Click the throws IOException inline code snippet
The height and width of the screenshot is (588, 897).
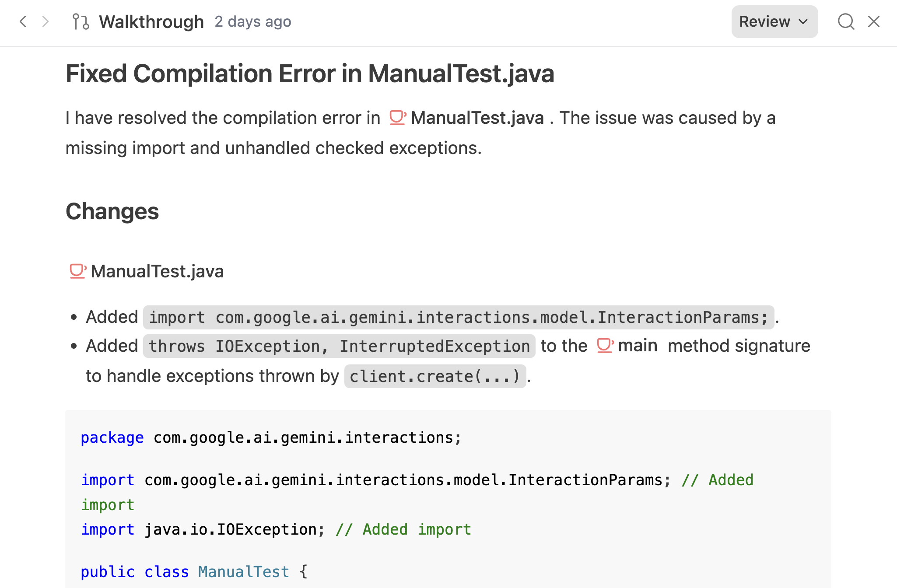coord(339,346)
